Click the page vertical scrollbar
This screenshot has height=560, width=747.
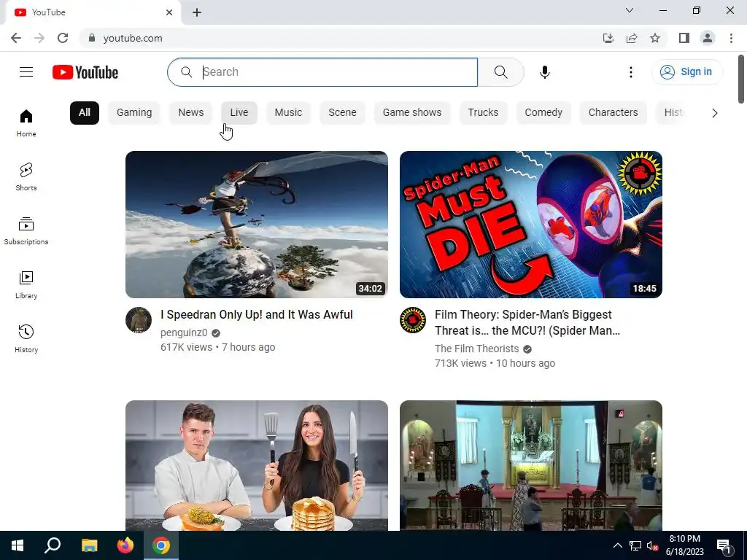point(741,79)
